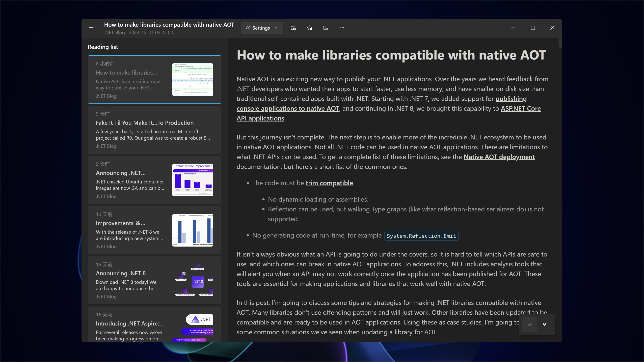
Task: Click the scroll-down double chevron button
Action: click(544, 324)
